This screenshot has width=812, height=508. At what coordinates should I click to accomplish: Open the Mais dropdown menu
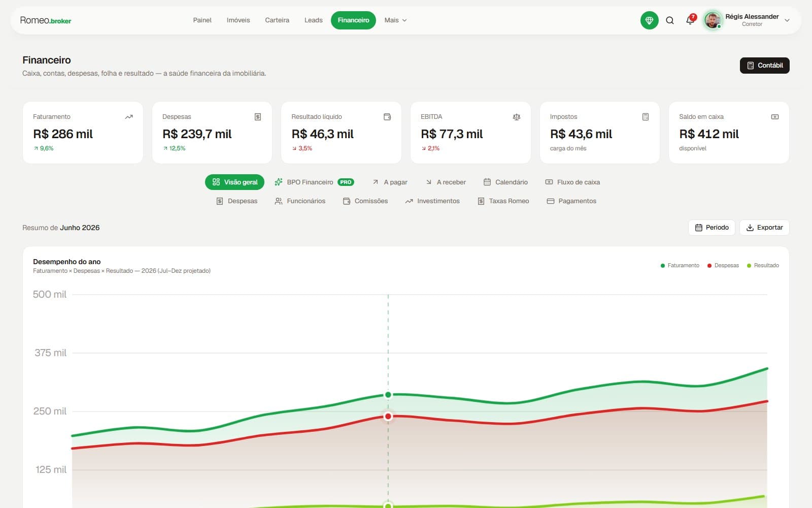click(395, 20)
